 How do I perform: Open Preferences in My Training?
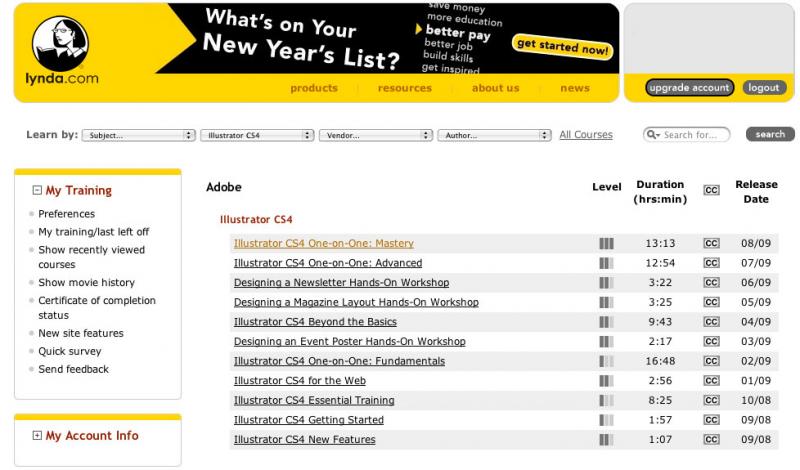pyautogui.click(x=66, y=214)
